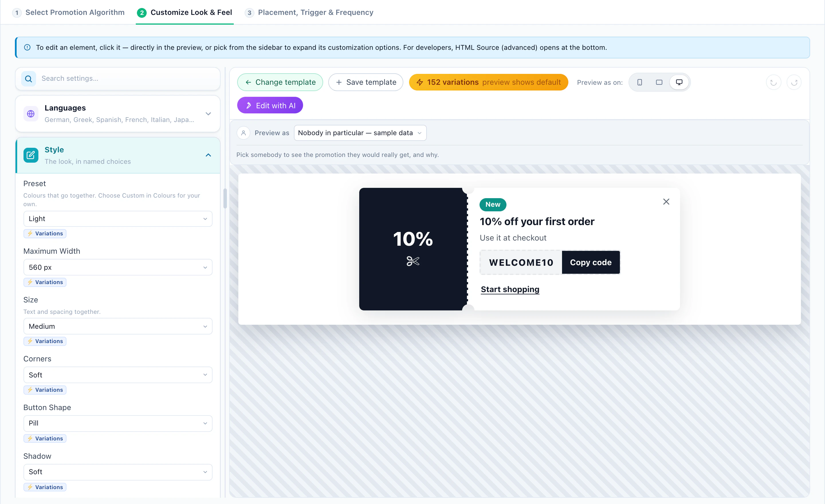
Task: Click the 152 variations badge
Action: point(488,82)
